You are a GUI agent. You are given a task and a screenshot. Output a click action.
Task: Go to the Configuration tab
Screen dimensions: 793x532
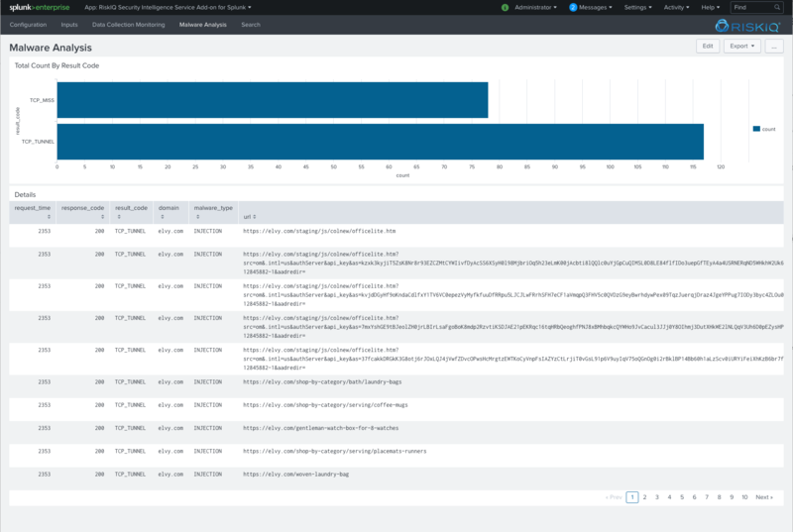tap(28, 25)
